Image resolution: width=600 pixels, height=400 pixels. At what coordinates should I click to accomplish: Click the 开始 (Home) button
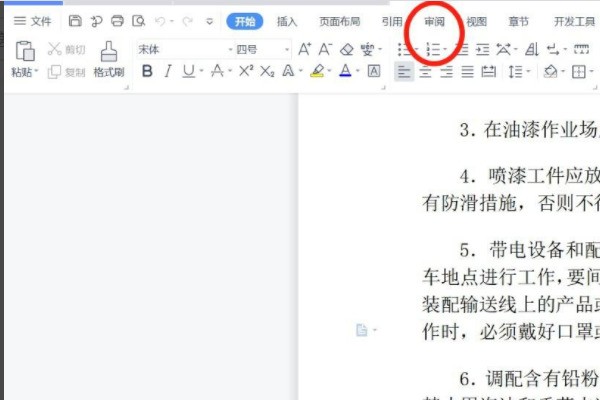pyautogui.click(x=245, y=21)
